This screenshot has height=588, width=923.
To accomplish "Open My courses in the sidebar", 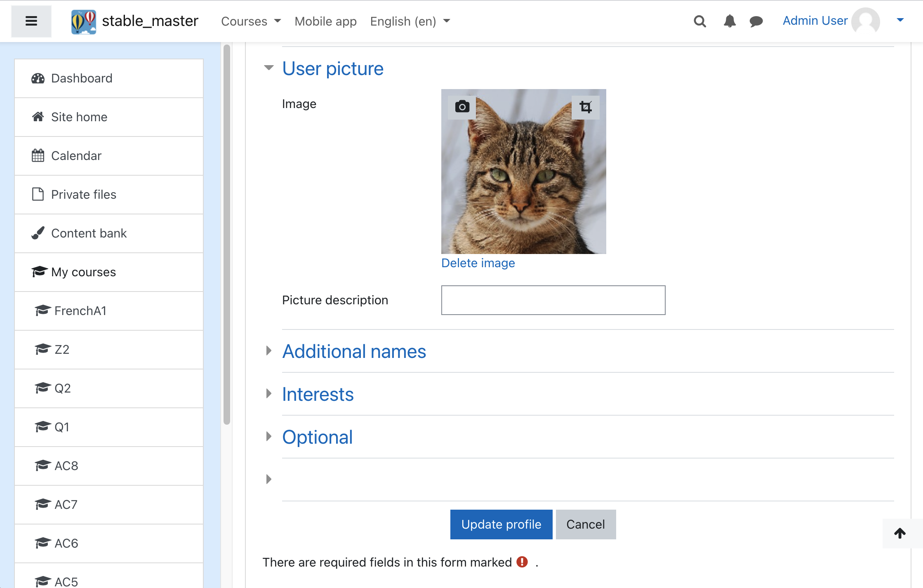I will click(109, 272).
